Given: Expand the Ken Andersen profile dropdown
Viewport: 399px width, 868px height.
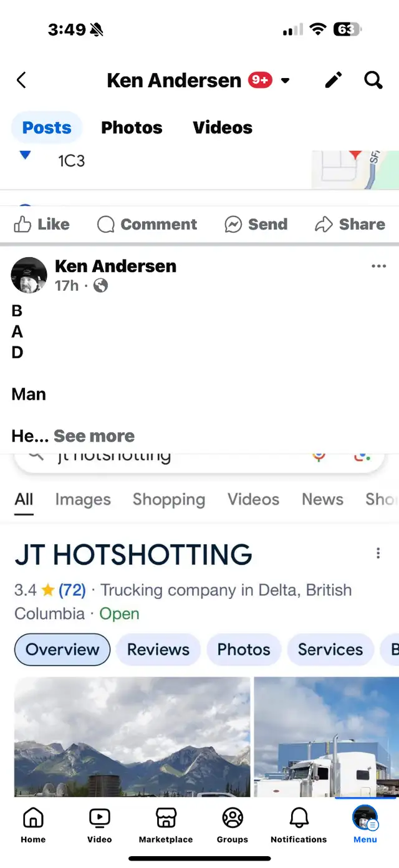Looking at the screenshot, I should click(286, 80).
